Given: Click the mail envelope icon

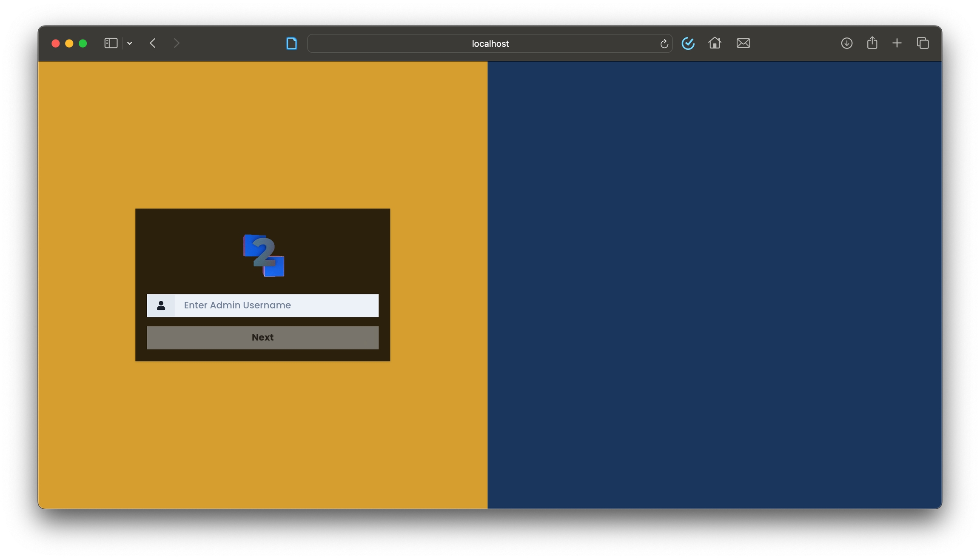Looking at the screenshot, I should (743, 43).
